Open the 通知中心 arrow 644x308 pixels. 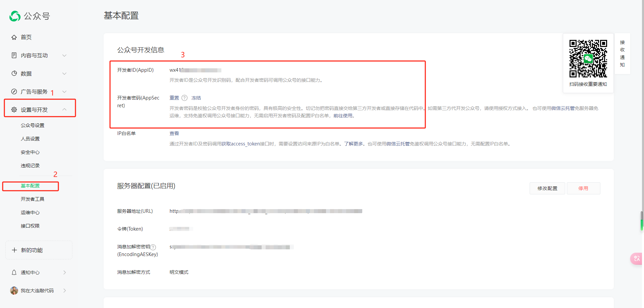coord(64,272)
